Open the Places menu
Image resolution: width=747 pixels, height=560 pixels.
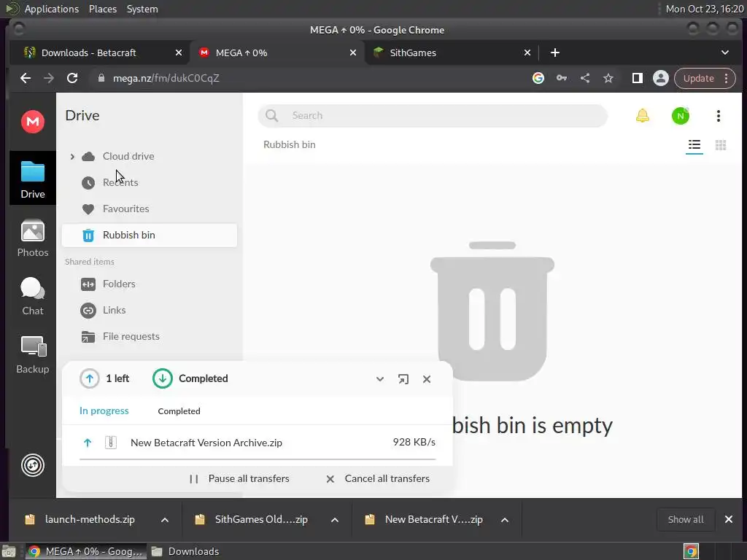pyautogui.click(x=102, y=9)
